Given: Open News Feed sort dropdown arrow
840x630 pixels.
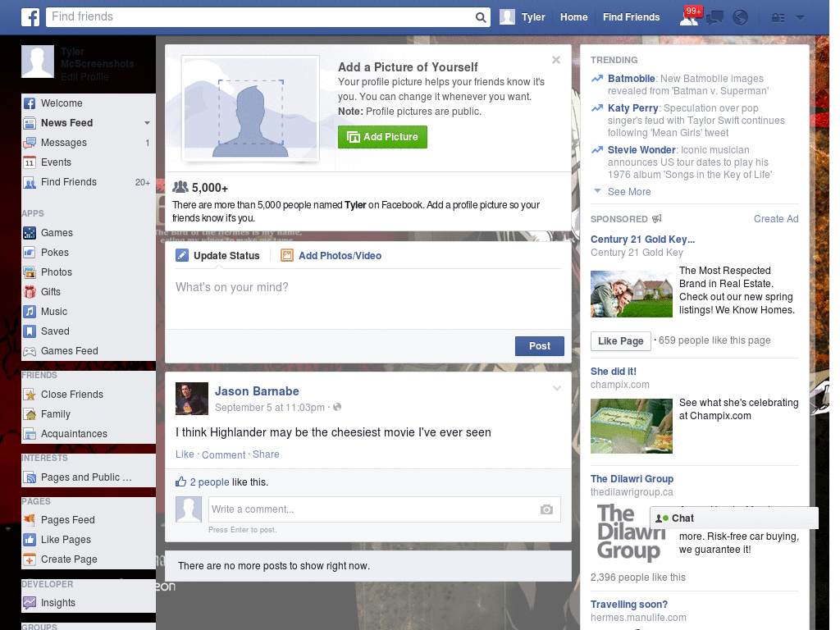Looking at the screenshot, I should (x=147, y=123).
